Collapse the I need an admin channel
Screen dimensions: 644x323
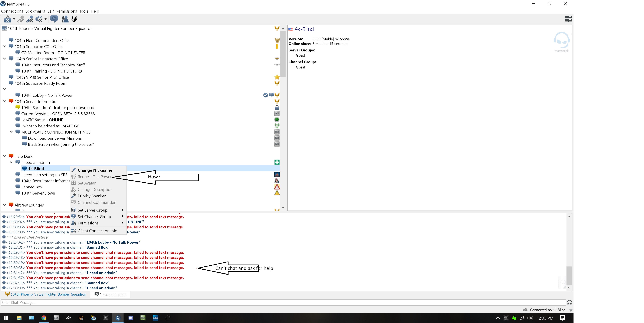11,162
